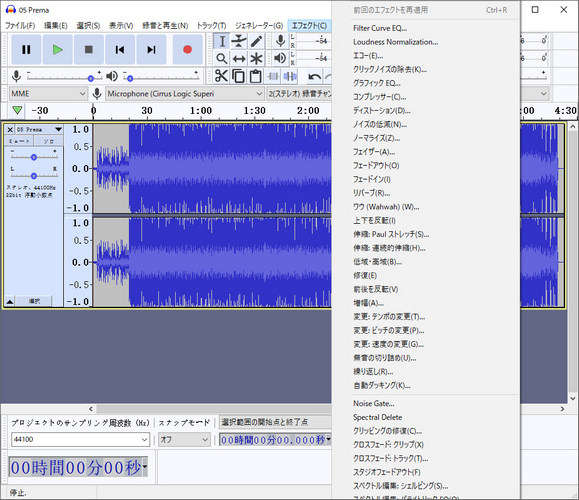
Task: Open the 05 Prema track dropdown menu
Action: click(58, 129)
